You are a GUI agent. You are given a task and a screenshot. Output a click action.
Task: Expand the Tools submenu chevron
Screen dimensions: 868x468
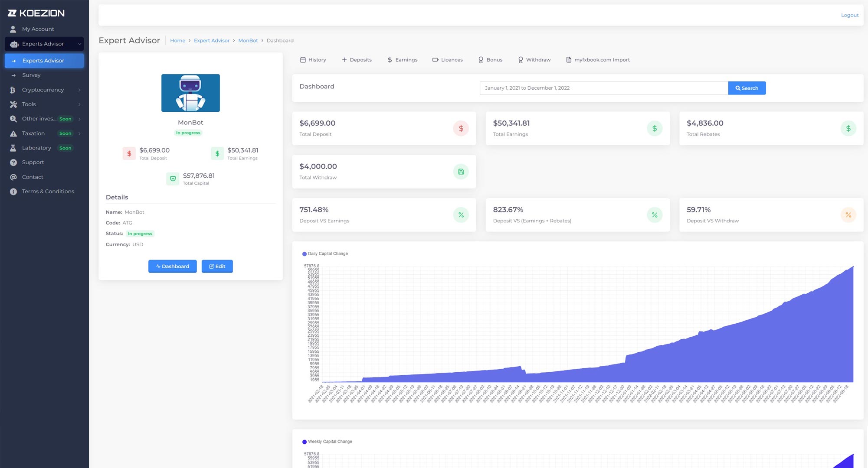[79, 104]
